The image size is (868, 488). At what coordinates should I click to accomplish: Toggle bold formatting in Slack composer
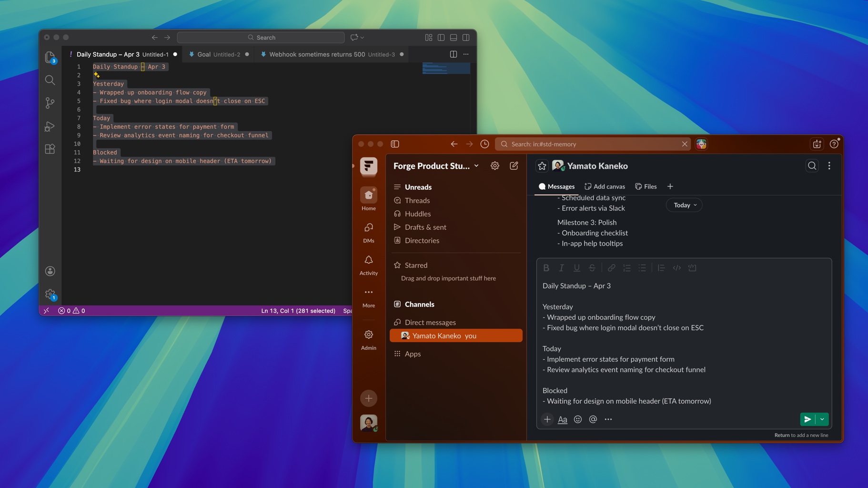[546, 268]
